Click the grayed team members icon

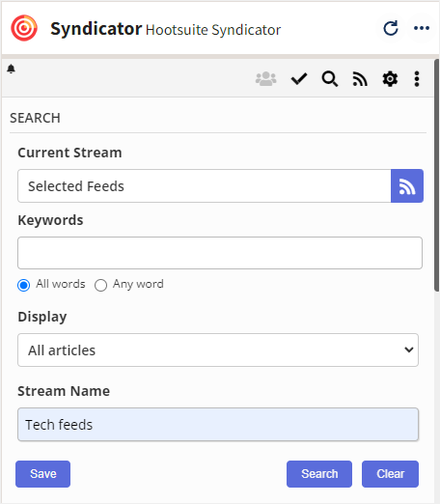[x=265, y=79]
